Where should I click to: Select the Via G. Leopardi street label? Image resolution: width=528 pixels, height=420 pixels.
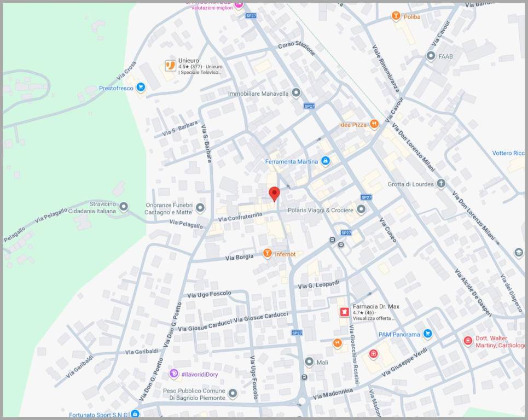tap(318, 284)
